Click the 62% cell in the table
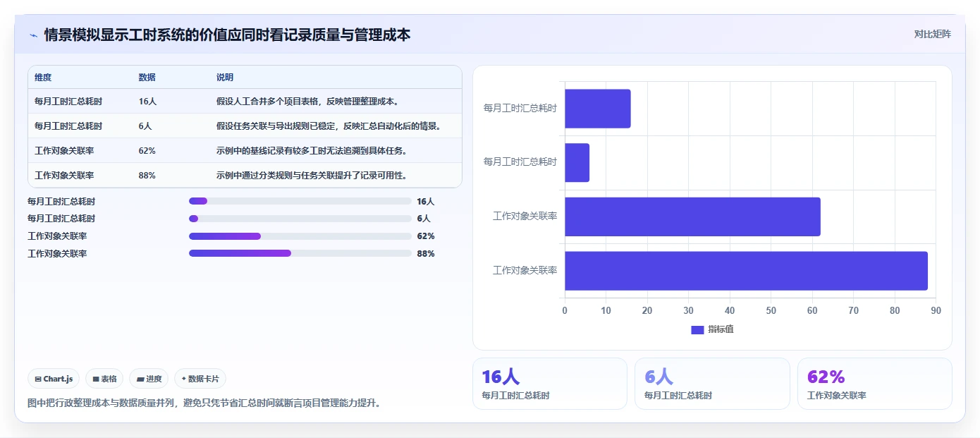This screenshot has height=438, width=980. point(147,151)
